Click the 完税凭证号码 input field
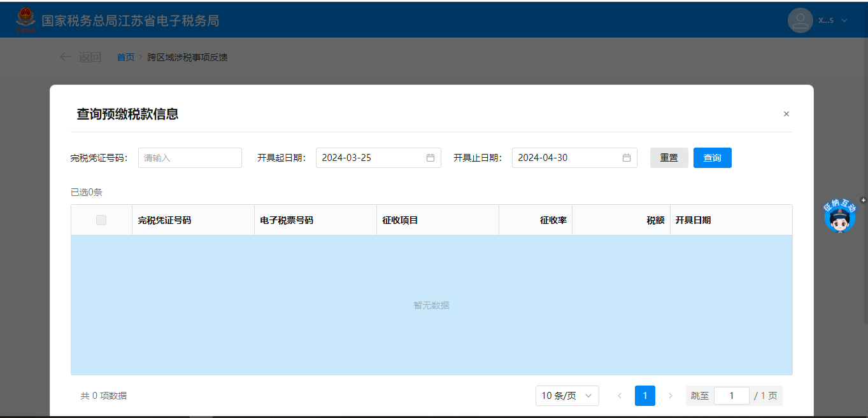 [x=190, y=158]
